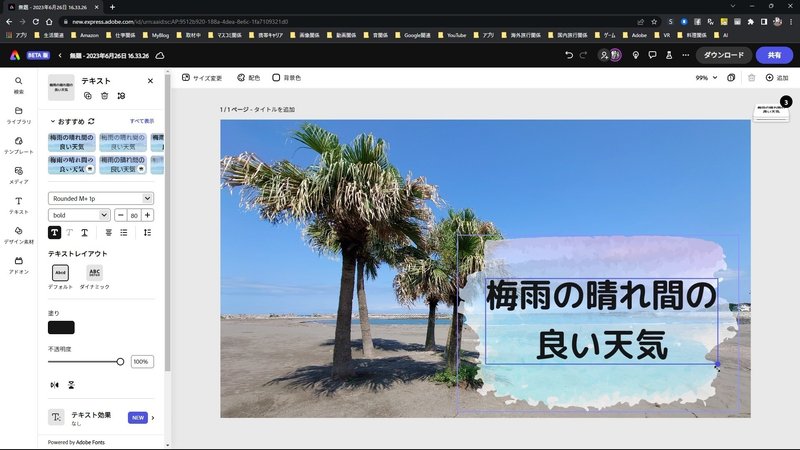Image resolution: width=800 pixels, height=450 pixels.
Task: Open the beta flask icon
Action: (669, 55)
